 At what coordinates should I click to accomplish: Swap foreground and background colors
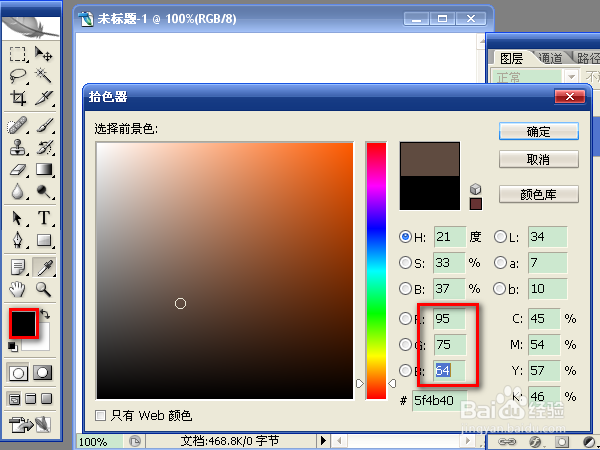pos(45,314)
